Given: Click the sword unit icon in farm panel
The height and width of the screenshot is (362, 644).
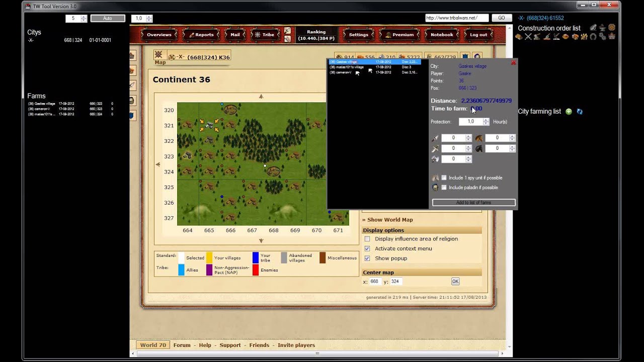Looking at the screenshot, I should (435, 148).
